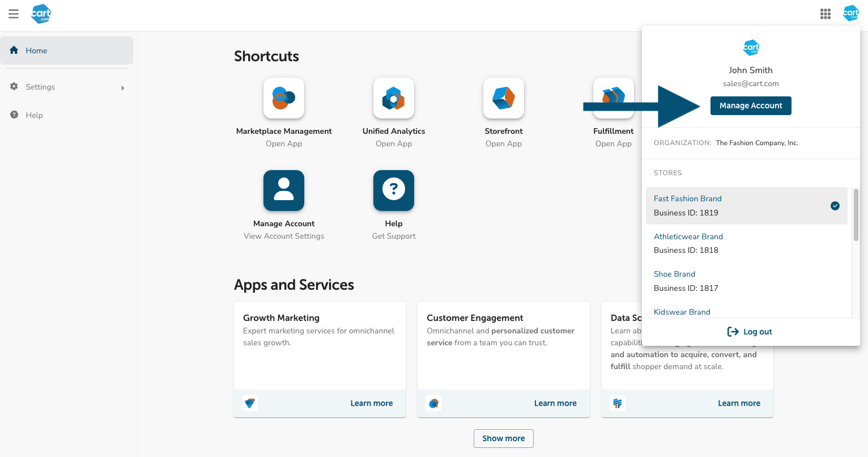The height and width of the screenshot is (457, 868).
Task: Click the profile avatar in top right
Action: click(x=851, y=14)
